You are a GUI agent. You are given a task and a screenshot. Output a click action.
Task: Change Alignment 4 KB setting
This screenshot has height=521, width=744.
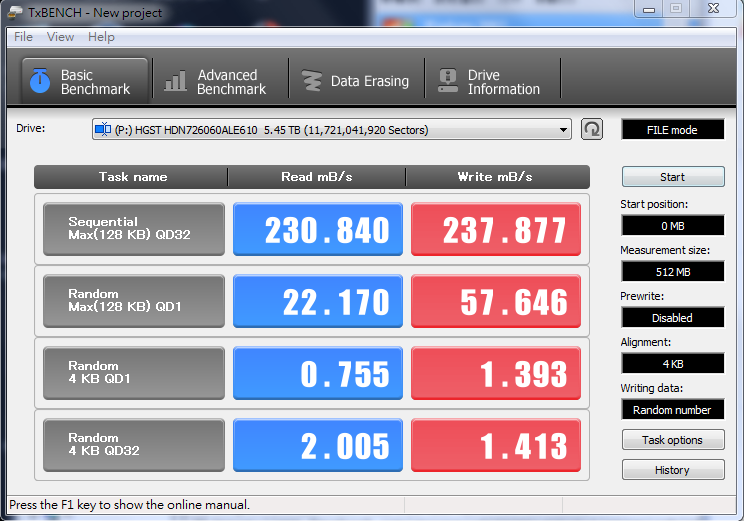(673, 363)
